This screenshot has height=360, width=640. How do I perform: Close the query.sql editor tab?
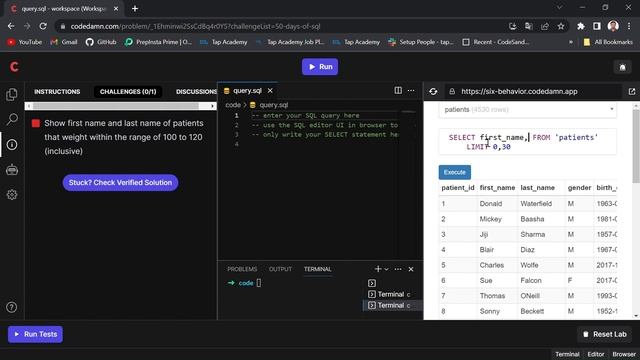pyautogui.click(x=270, y=91)
